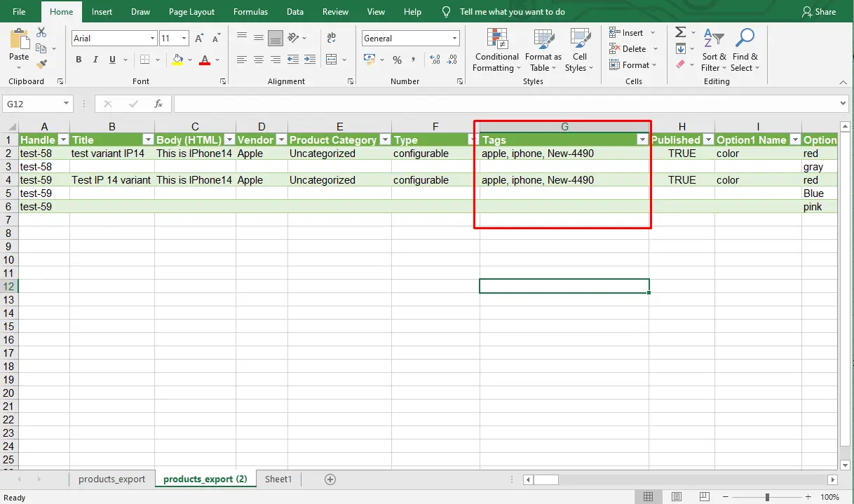Apply bold formatting from the Font group
854x504 pixels.
click(79, 60)
